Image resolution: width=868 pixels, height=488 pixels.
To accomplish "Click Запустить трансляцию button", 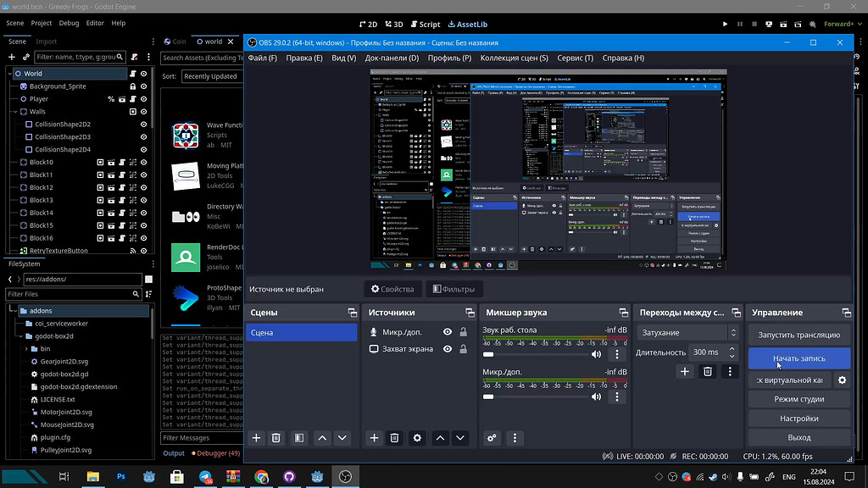I will (798, 335).
